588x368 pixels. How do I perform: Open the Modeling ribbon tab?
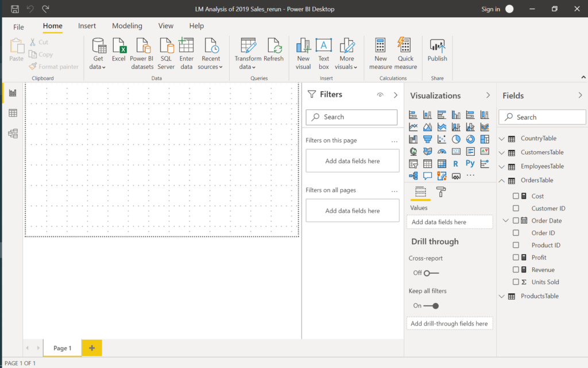click(x=127, y=26)
